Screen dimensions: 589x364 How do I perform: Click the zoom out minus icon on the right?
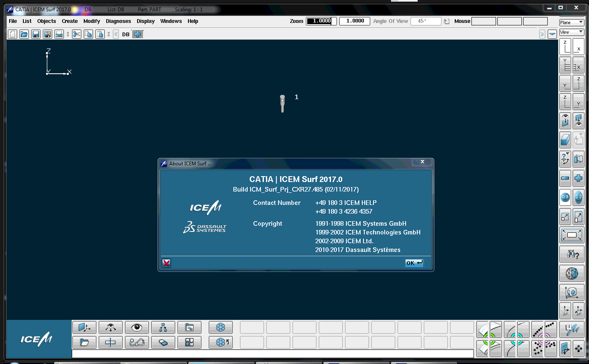point(565,178)
